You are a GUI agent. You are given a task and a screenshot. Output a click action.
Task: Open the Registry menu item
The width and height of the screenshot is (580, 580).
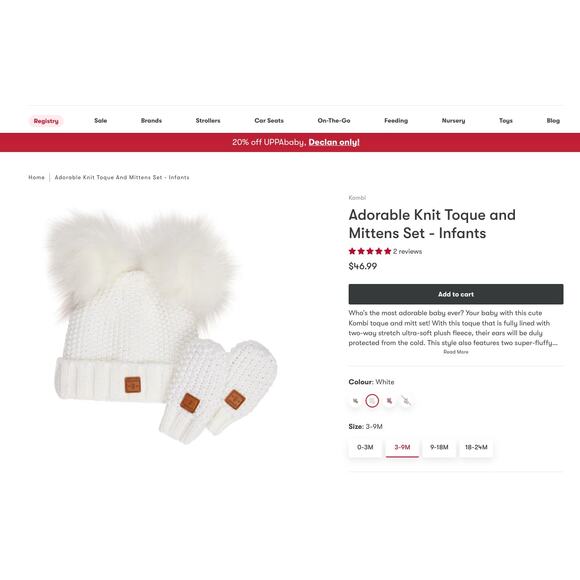tap(46, 121)
